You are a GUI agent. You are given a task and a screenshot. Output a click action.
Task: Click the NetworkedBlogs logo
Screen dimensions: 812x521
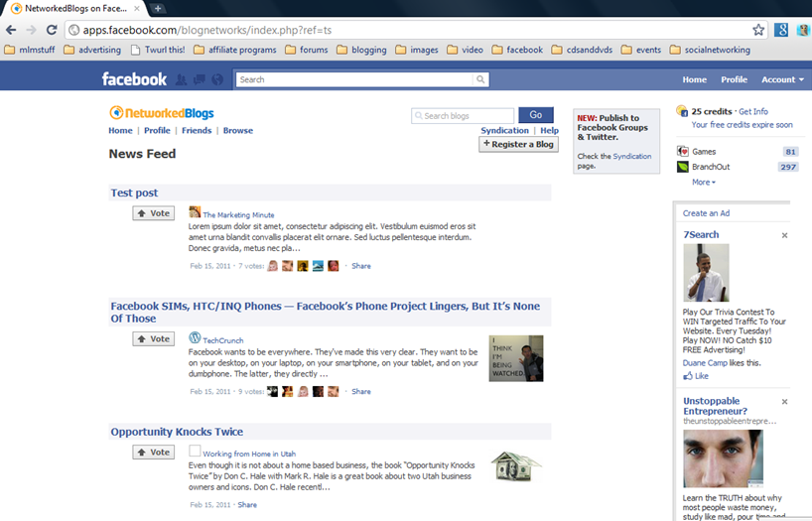(x=162, y=113)
